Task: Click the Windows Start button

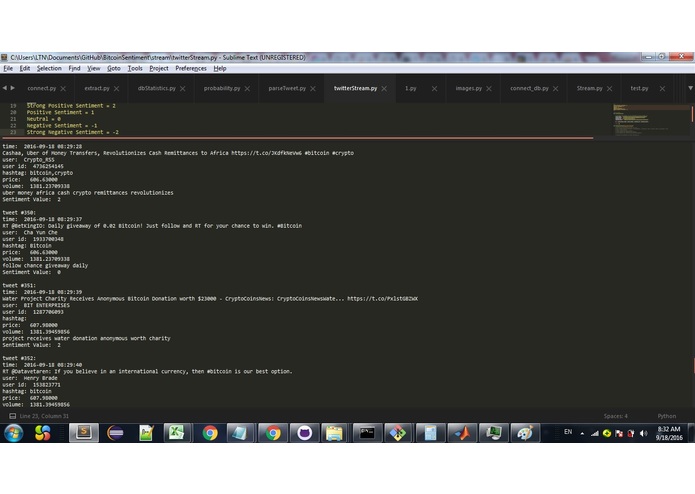Action: (14, 433)
